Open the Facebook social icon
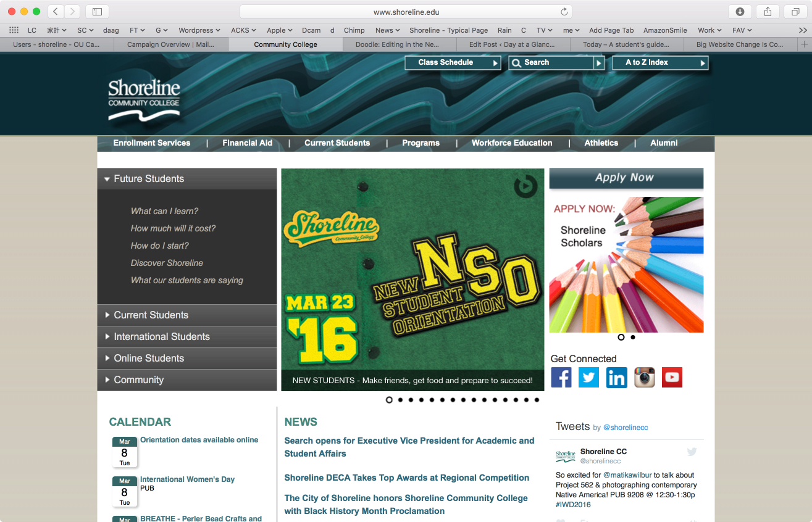Image resolution: width=812 pixels, height=522 pixels. pos(561,377)
